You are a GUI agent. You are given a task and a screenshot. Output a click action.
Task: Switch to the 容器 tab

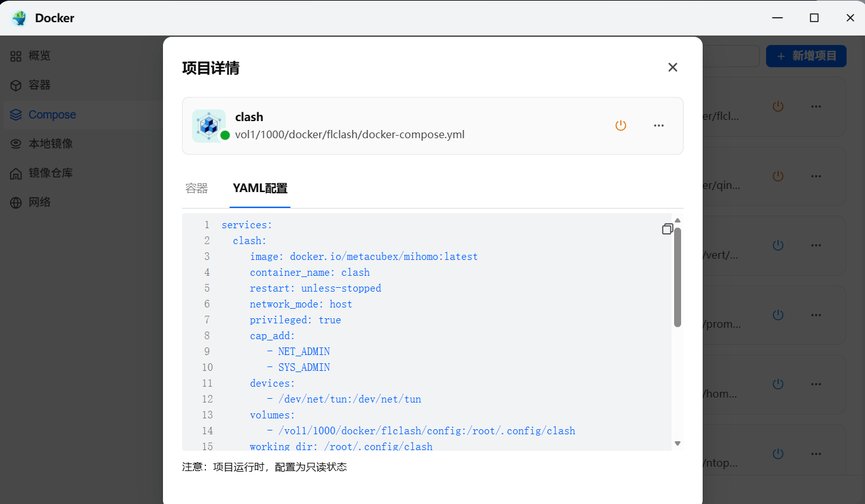coord(197,188)
